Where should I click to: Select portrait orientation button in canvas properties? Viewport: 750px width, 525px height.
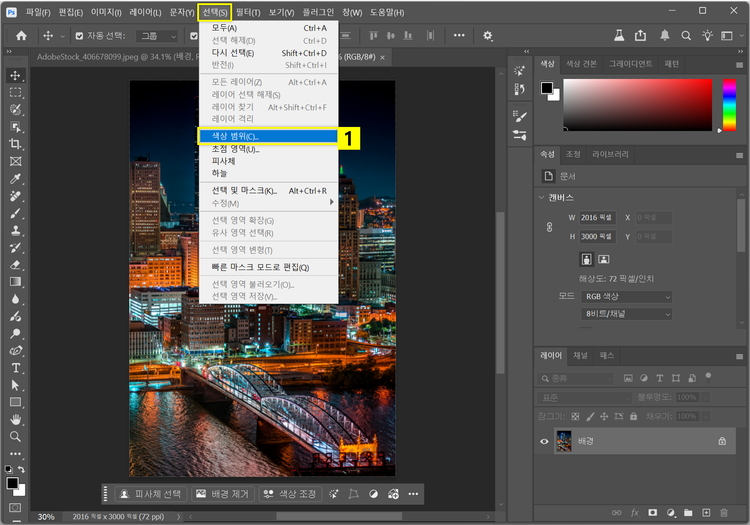[x=588, y=258]
